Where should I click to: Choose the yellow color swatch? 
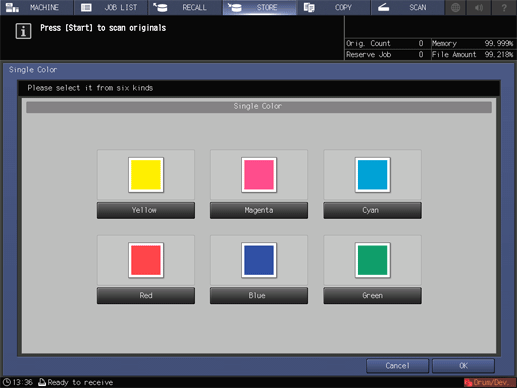tap(146, 175)
